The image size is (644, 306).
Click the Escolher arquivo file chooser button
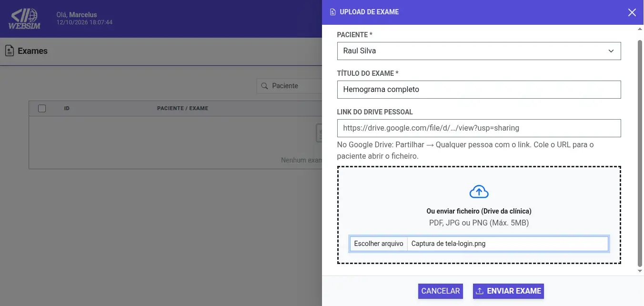(x=379, y=244)
